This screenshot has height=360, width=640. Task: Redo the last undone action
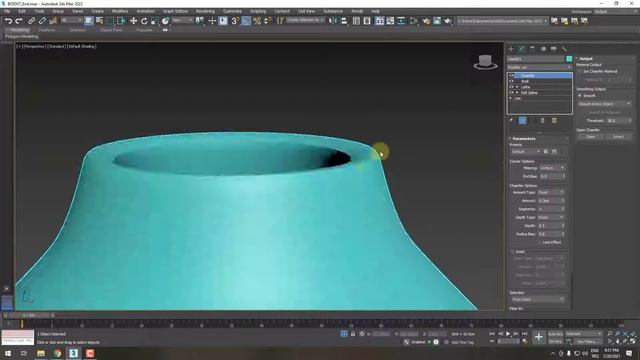coord(19,21)
